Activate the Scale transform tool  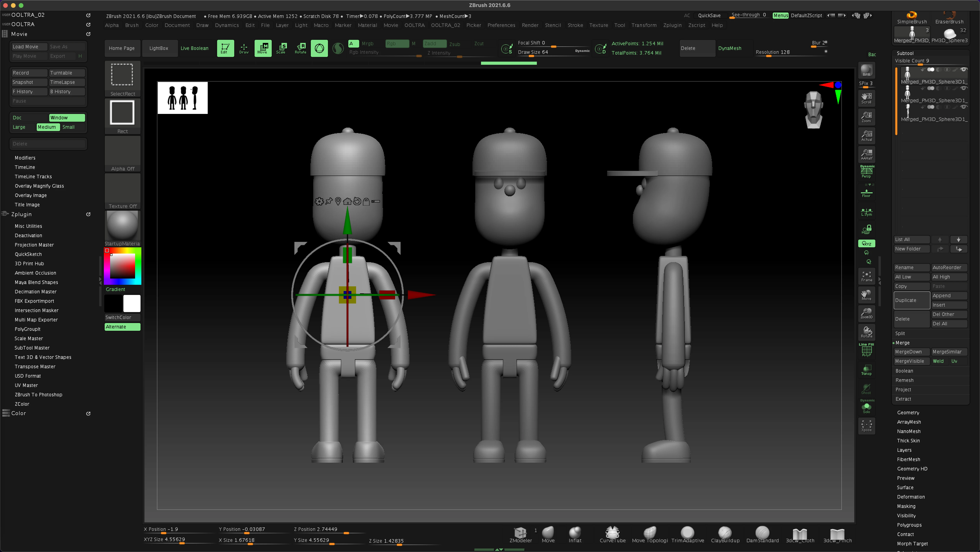pos(281,48)
